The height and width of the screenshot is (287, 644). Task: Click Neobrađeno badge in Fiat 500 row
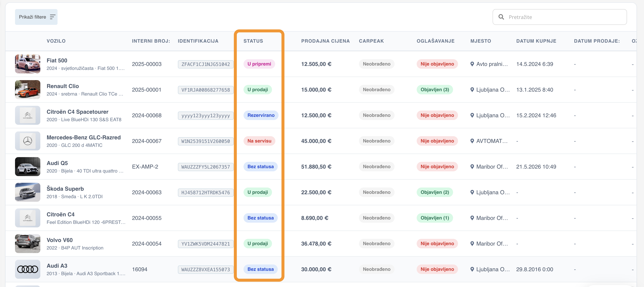pyautogui.click(x=377, y=64)
